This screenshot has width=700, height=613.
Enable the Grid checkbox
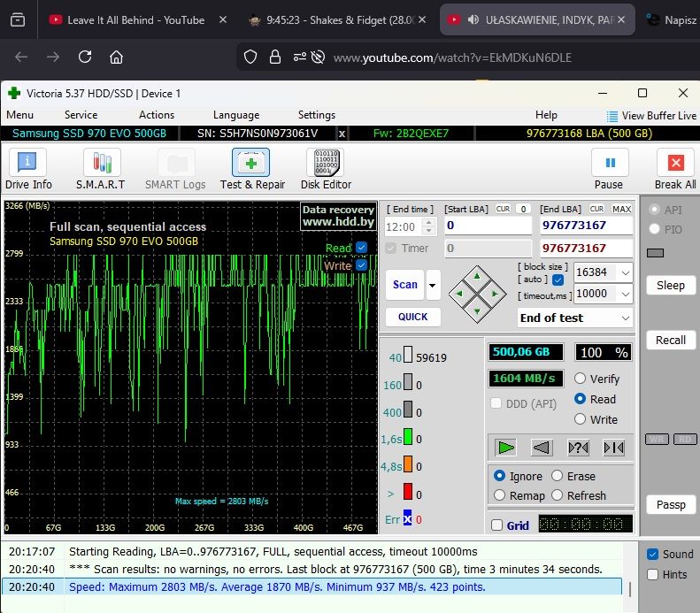coord(496,525)
